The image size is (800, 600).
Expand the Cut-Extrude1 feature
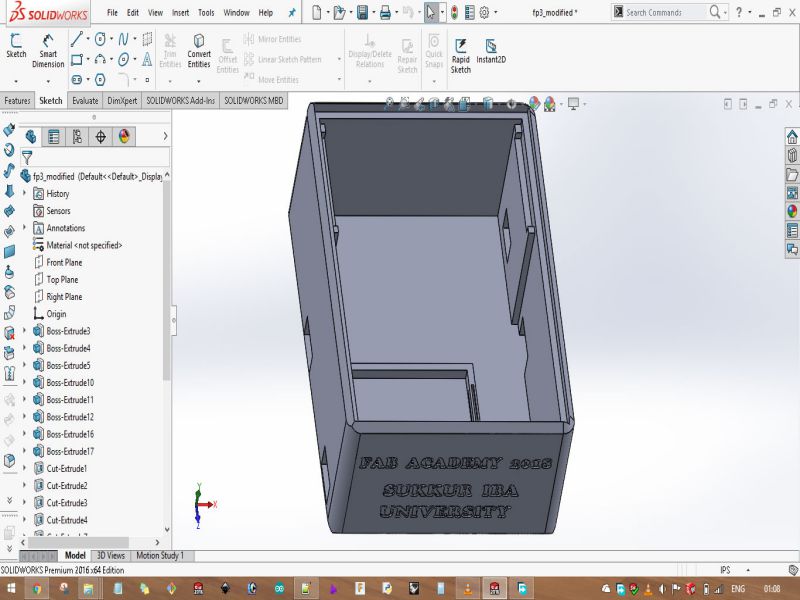coord(24,468)
